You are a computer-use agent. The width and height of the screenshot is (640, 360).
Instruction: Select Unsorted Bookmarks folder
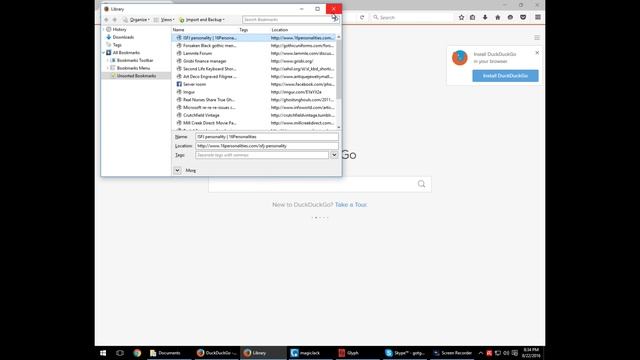click(x=136, y=76)
